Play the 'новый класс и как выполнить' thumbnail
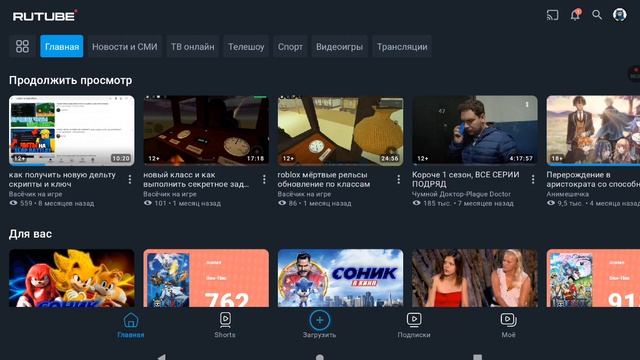Screen dimensions: 640x360 [x=206, y=131]
